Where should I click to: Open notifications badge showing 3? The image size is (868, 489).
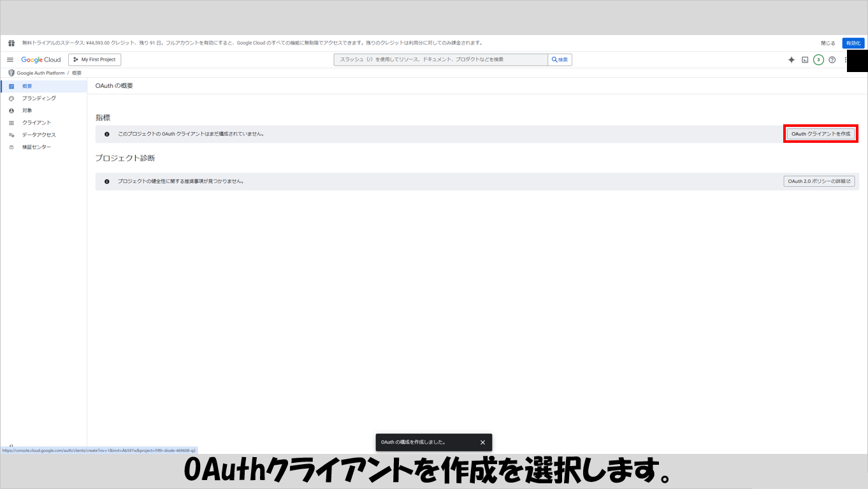[x=818, y=60]
